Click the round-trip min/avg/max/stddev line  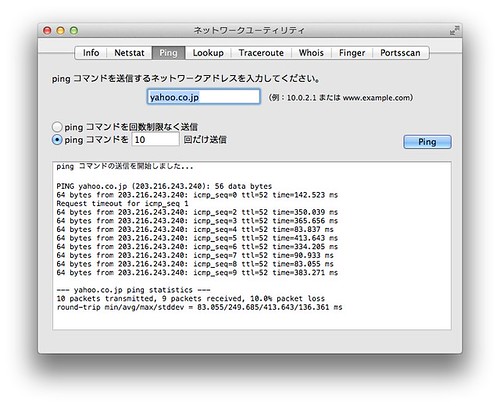199,307
